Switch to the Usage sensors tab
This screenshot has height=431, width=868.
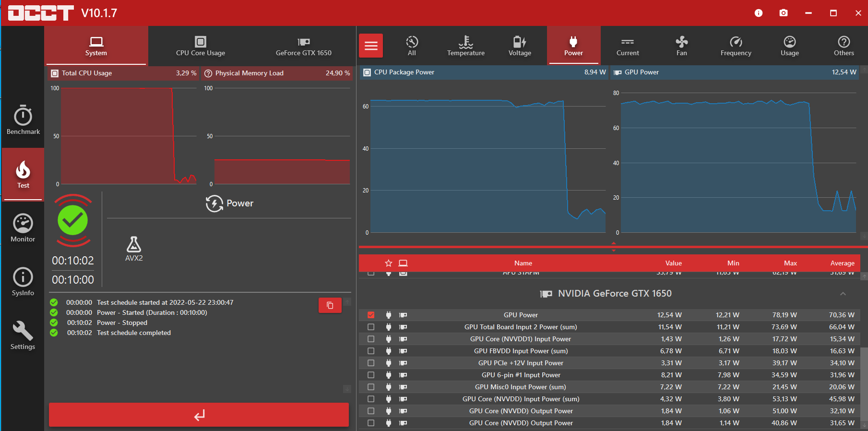pos(790,46)
